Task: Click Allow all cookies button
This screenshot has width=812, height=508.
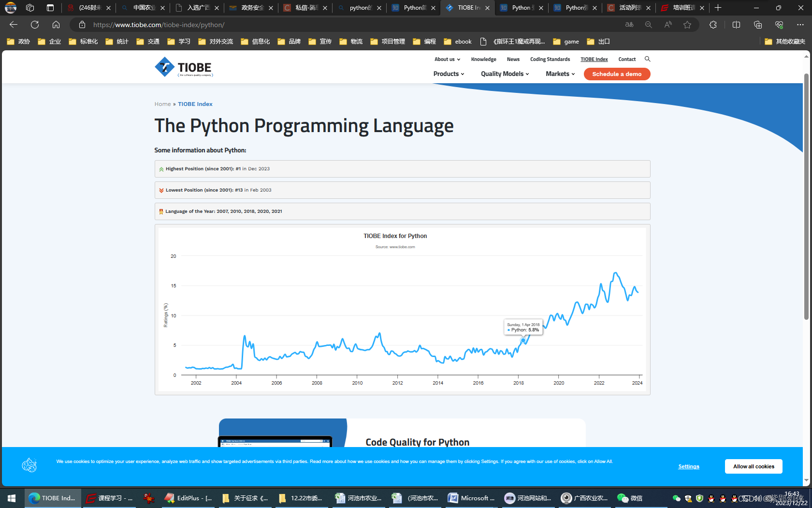Action: tap(754, 466)
